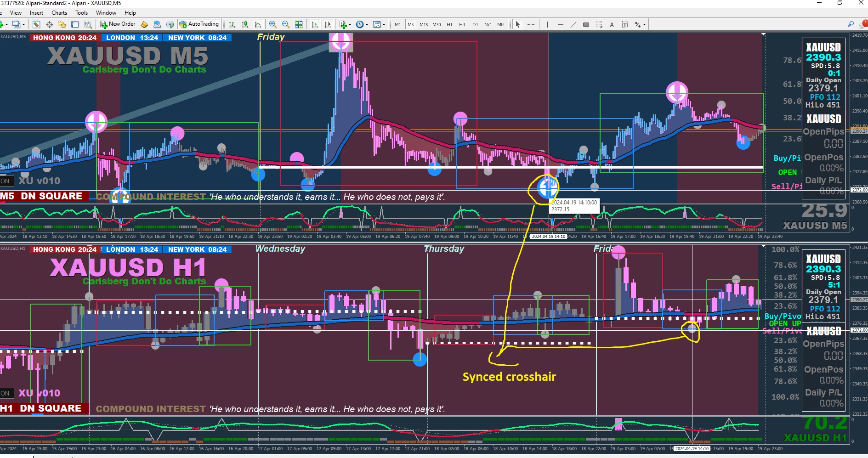Select the vertical line drawing tool
The image size is (868, 458).
547,24
